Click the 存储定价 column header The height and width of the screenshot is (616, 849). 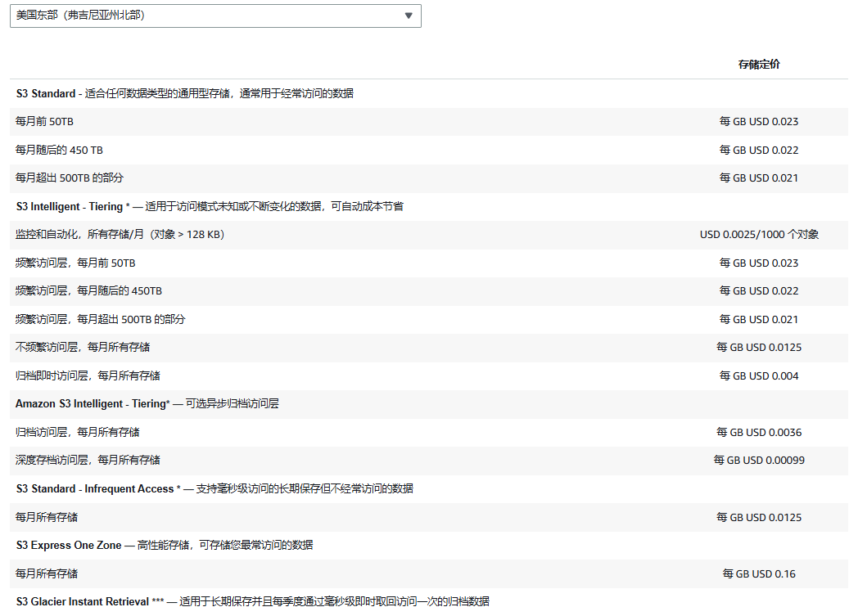[758, 65]
